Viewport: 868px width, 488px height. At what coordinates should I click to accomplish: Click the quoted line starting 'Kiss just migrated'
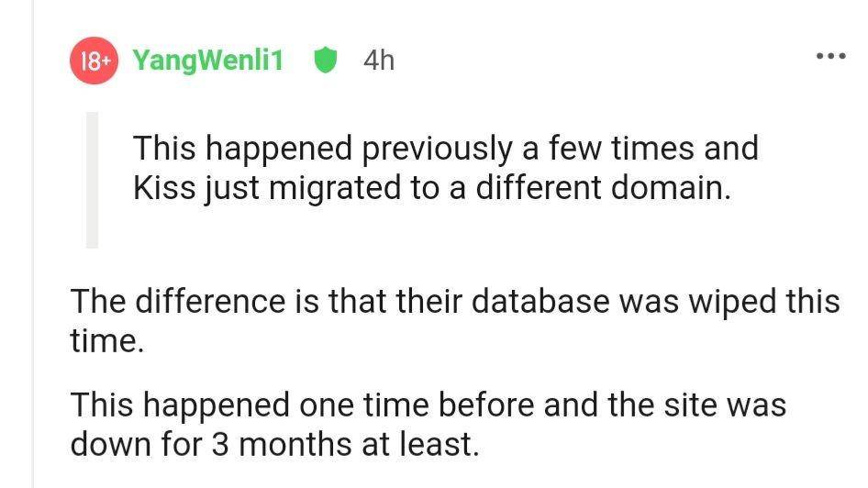tap(432, 189)
